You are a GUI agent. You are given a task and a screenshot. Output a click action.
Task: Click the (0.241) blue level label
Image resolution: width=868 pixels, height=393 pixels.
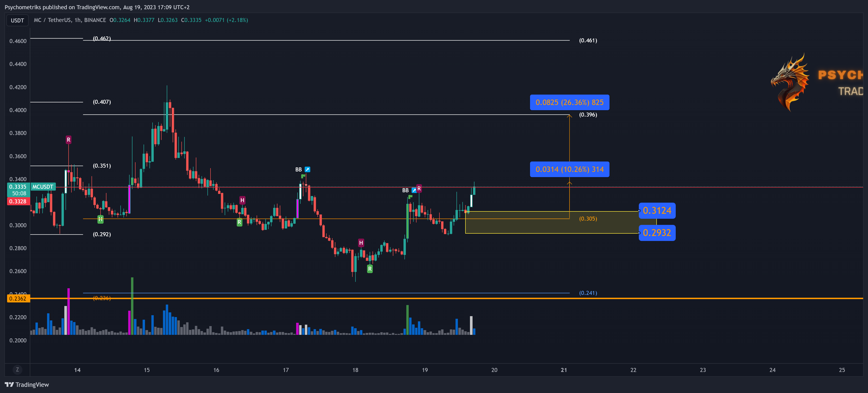coord(588,293)
